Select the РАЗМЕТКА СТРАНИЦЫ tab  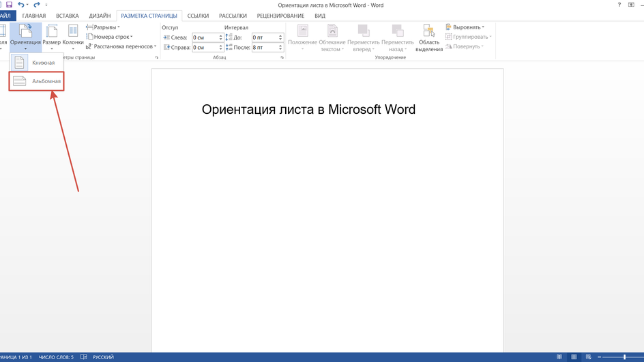pyautogui.click(x=149, y=16)
